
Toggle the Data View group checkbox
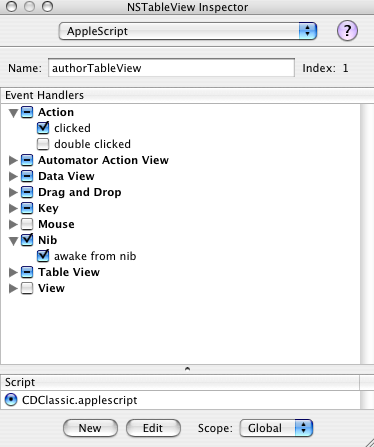click(x=27, y=176)
